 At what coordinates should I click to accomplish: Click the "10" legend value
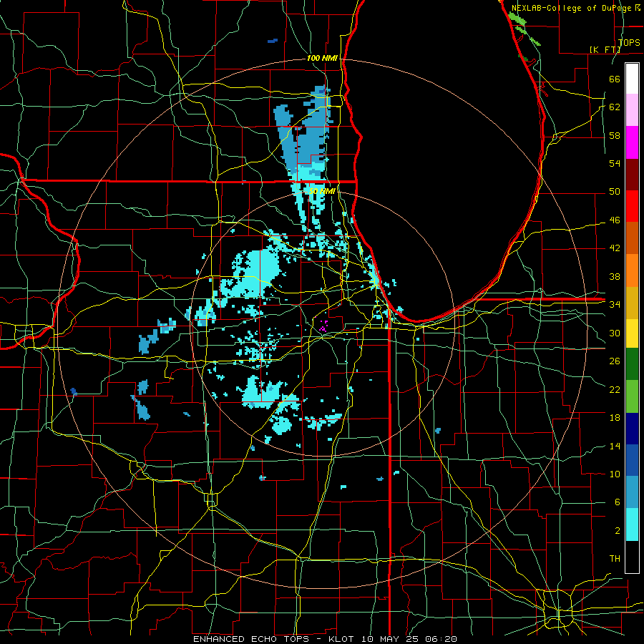coord(615,474)
